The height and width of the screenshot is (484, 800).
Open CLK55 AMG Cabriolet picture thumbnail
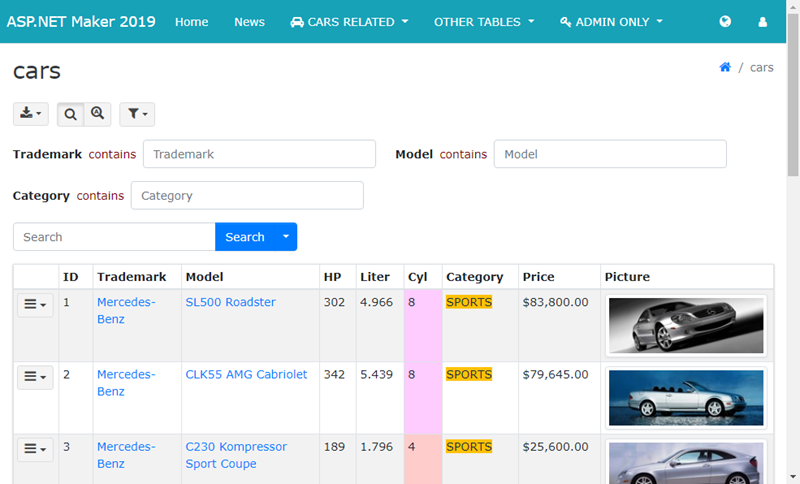pyautogui.click(x=686, y=398)
